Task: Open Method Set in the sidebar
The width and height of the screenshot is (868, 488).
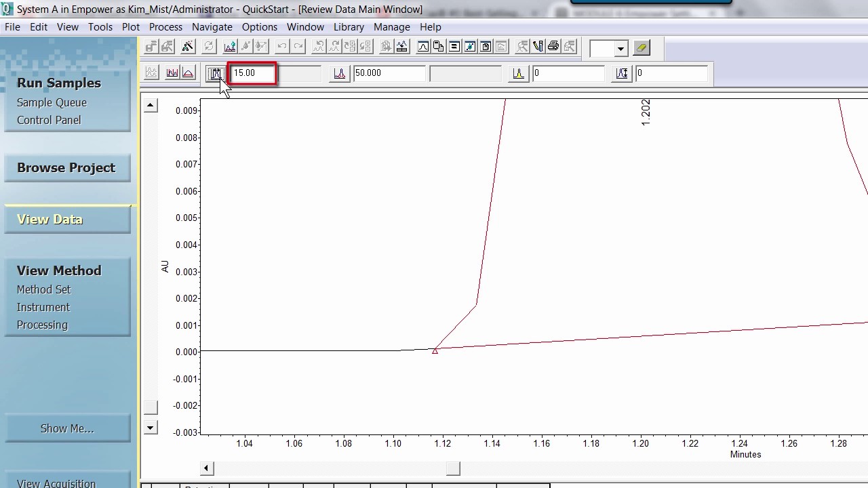Action: 43,289
